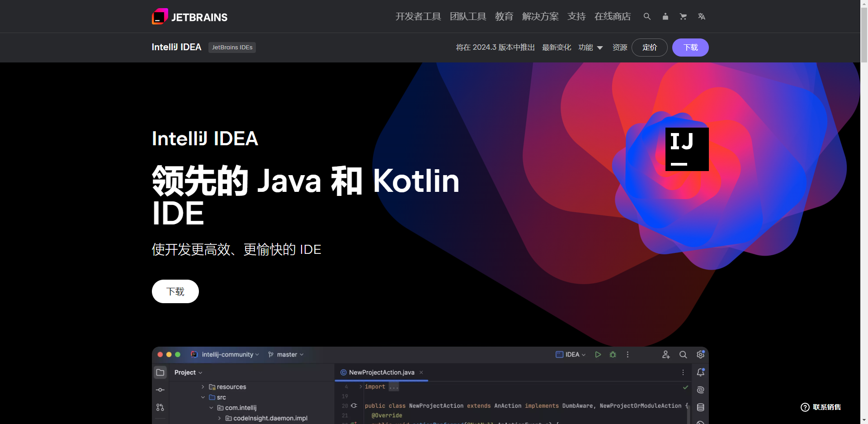
Task: Click the purple 下载 button in header
Action: coord(690,48)
